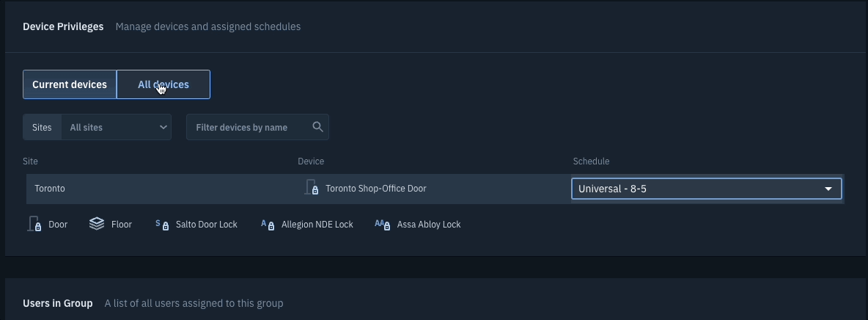The image size is (868, 320).
Task: Open the All sites dropdown
Action: (117, 127)
